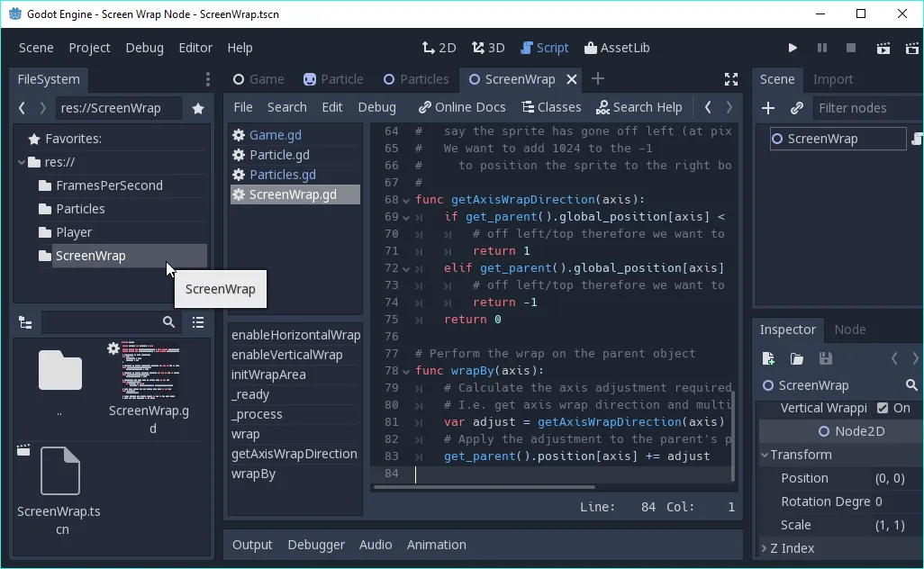Switch to the Script workspace
Viewport: 924px width, 569px height.
click(545, 49)
